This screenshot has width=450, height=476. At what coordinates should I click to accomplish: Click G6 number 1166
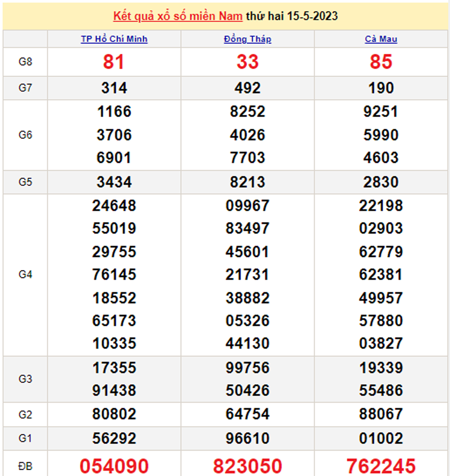click(x=114, y=112)
